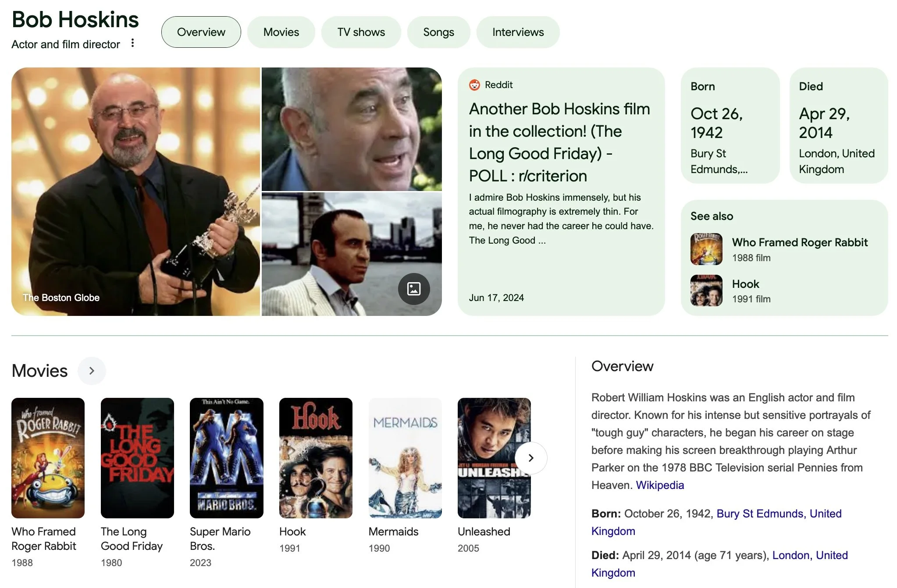Click the Super Mario Bros. movie poster
The width and height of the screenshot is (897, 588).
click(226, 458)
